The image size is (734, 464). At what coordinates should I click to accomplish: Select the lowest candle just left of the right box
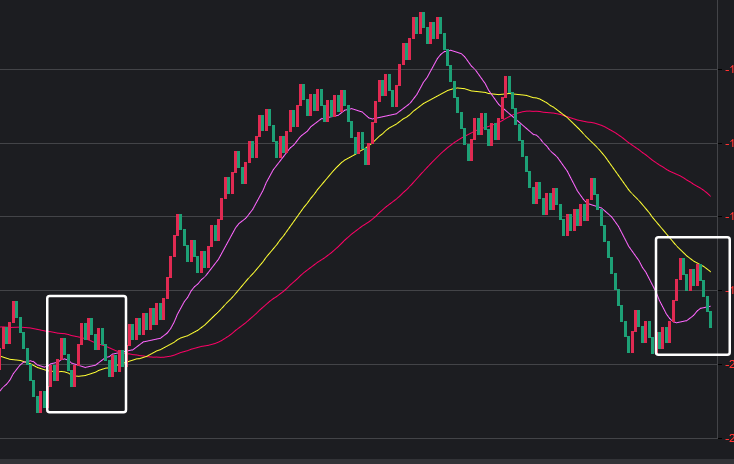tap(629, 343)
